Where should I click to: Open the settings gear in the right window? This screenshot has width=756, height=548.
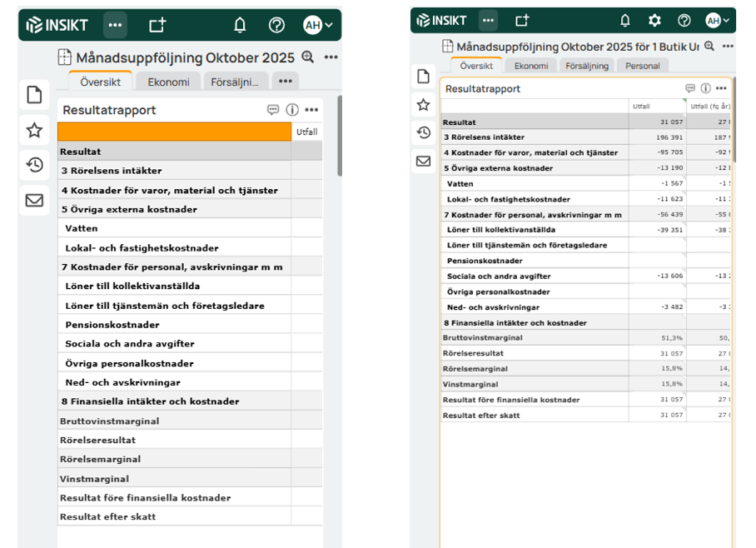tap(654, 21)
